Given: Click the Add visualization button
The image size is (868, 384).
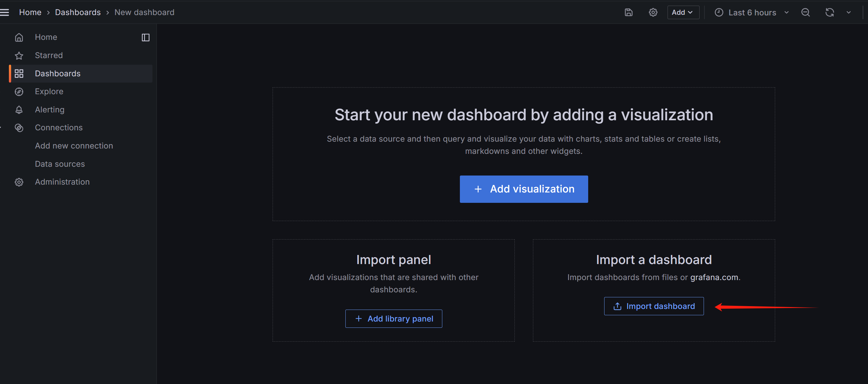Looking at the screenshot, I should pyautogui.click(x=524, y=189).
